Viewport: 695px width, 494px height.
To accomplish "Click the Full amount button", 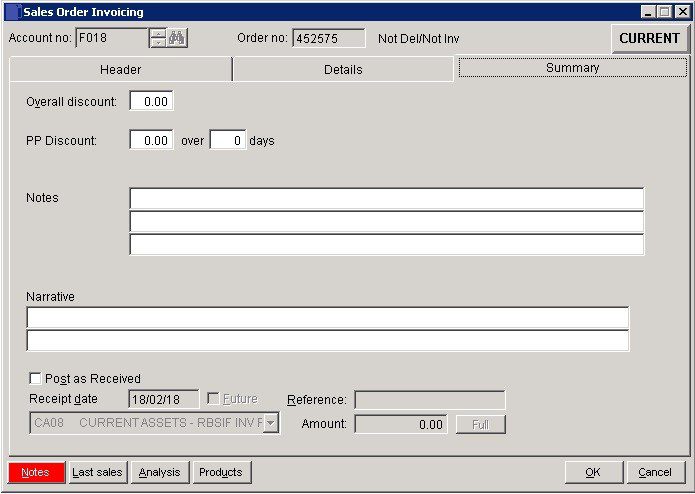I will tap(480, 424).
